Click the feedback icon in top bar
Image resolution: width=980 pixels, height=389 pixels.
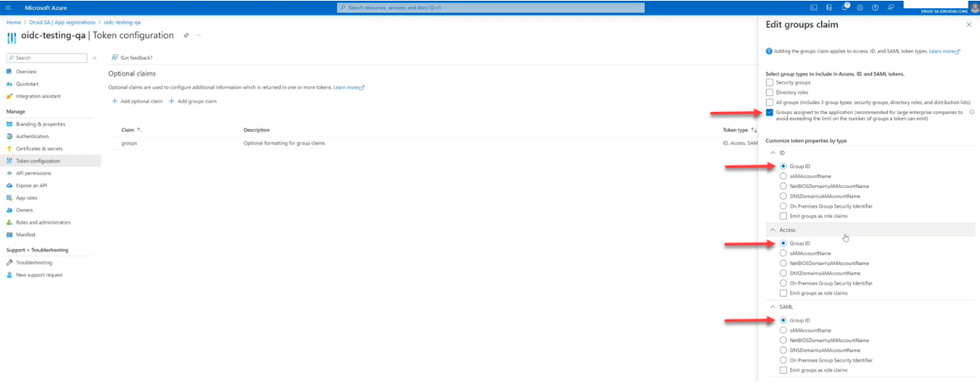pos(891,8)
